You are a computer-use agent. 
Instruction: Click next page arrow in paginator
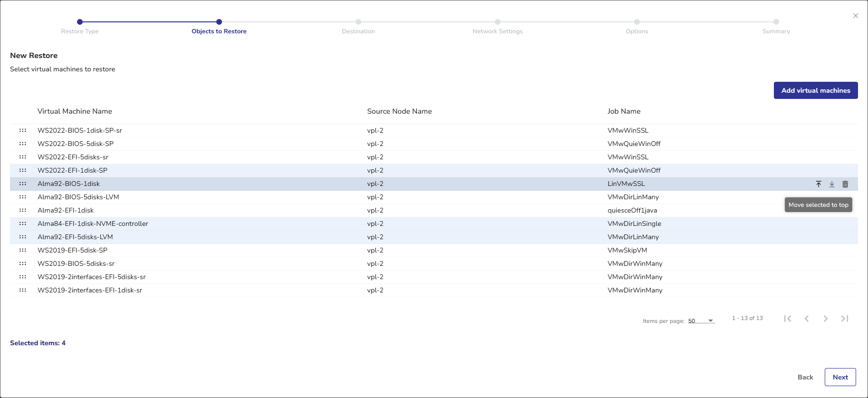(x=826, y=319)
